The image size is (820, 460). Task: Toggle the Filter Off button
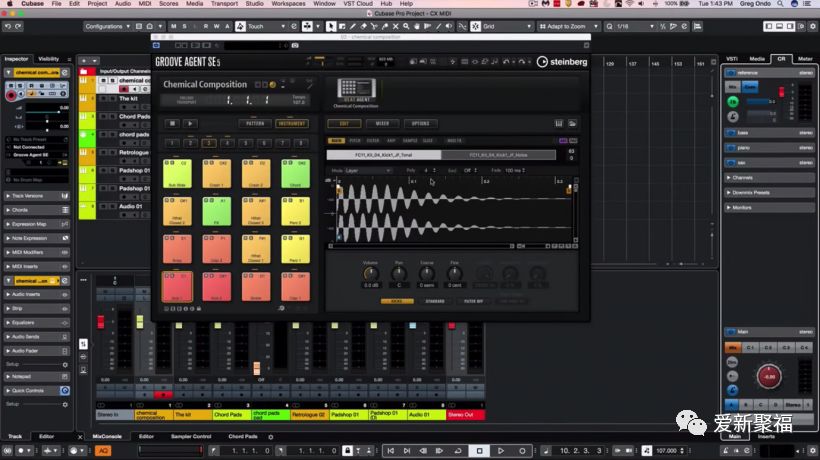[x=474, y=300]
